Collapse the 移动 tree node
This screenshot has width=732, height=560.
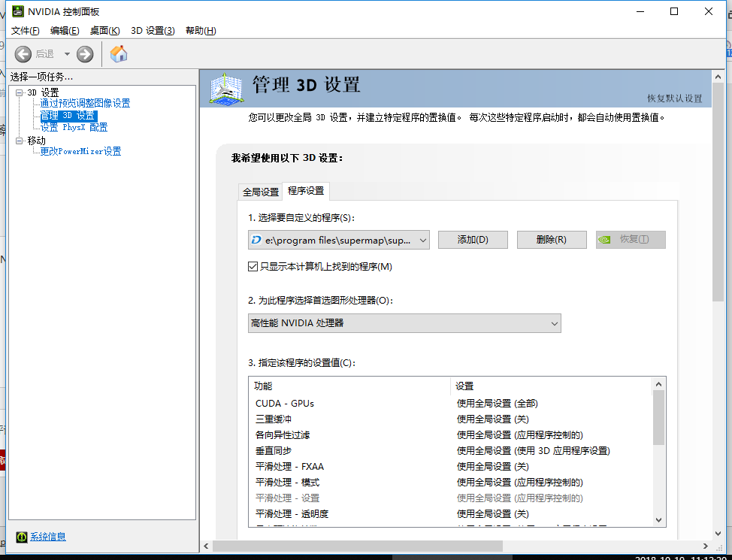(x=19, y=141)
